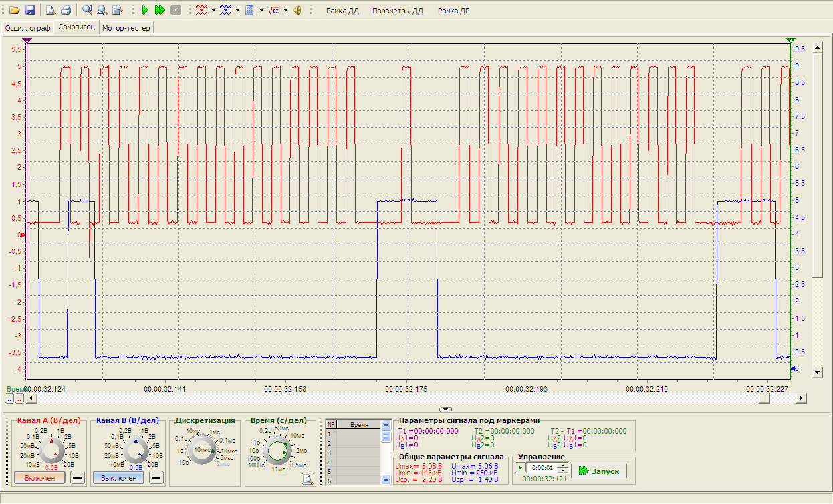Click the waveform vertical scrollbar down arrow
Image resolution: width=833 pixels, height=504 pixels.
tap(816, 372)
